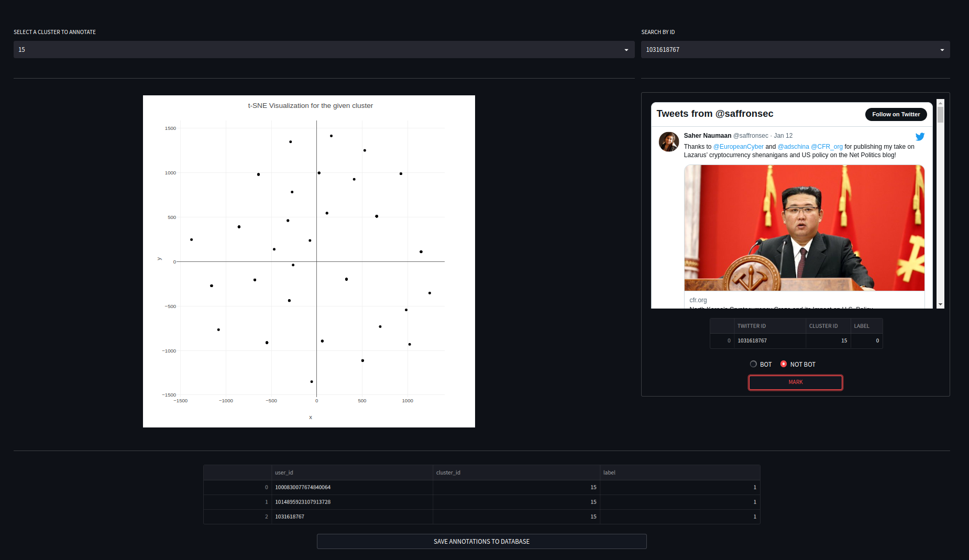Click Saher Naumaan's profile avatar
The image size is (969, 560).
tap(669, 142)
